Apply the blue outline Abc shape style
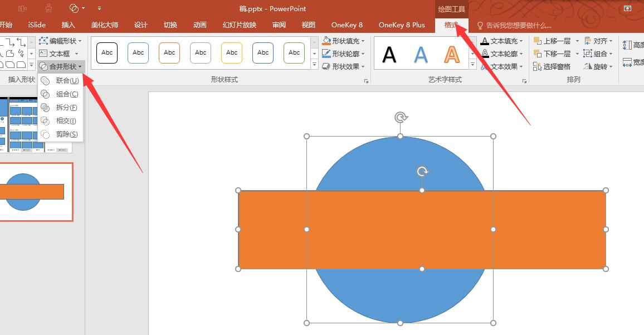 (138, 53)
